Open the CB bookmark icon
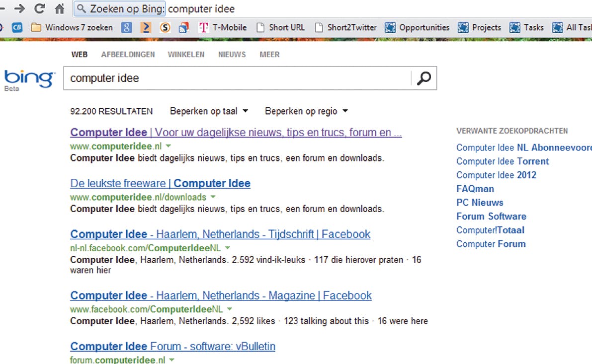Viewport: 592px width, 364px height. tap(17, 28)
